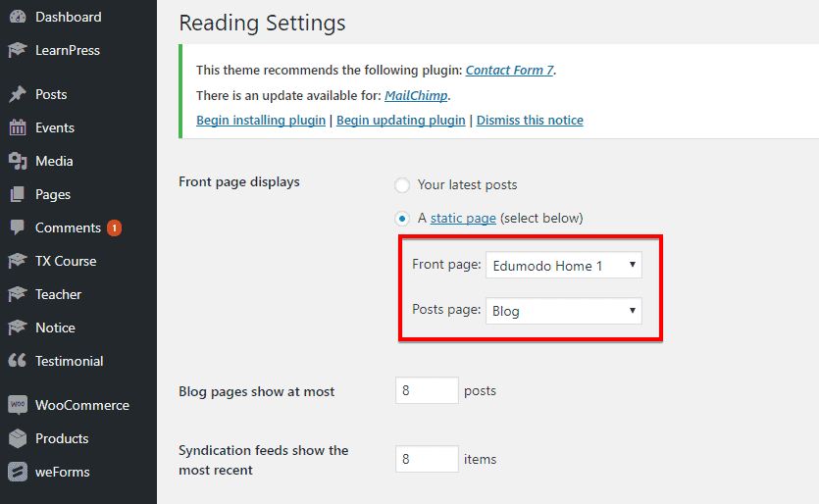The height and width of the screenshot is (504, 819).
Task: Open the Front page dropdown
Action: pos(564,265)
